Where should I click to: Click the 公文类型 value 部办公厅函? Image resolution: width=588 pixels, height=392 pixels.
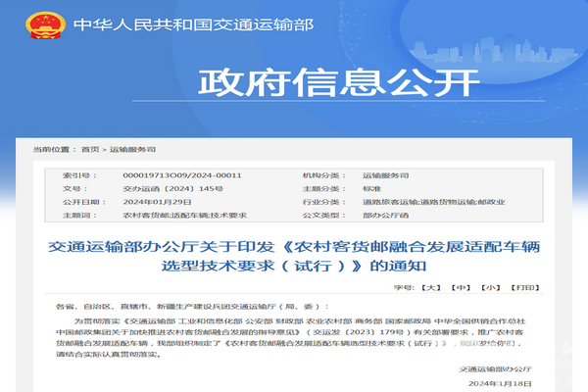point(381,214)
